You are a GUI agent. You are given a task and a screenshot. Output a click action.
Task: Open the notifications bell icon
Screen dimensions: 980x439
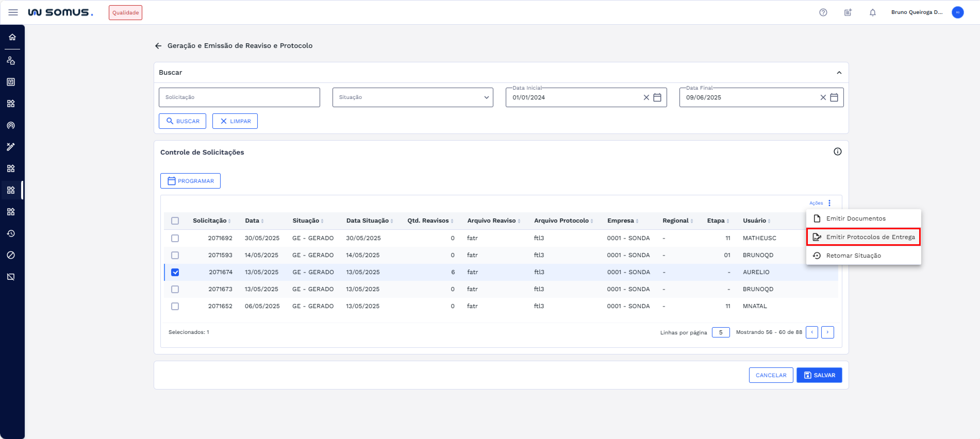[x=872, y=12]
